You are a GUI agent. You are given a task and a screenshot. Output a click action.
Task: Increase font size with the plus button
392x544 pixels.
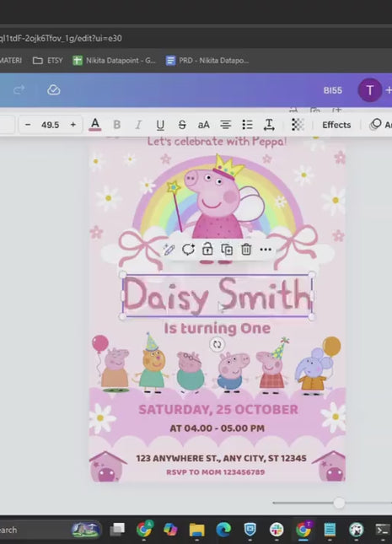click(x=72, y=125)
